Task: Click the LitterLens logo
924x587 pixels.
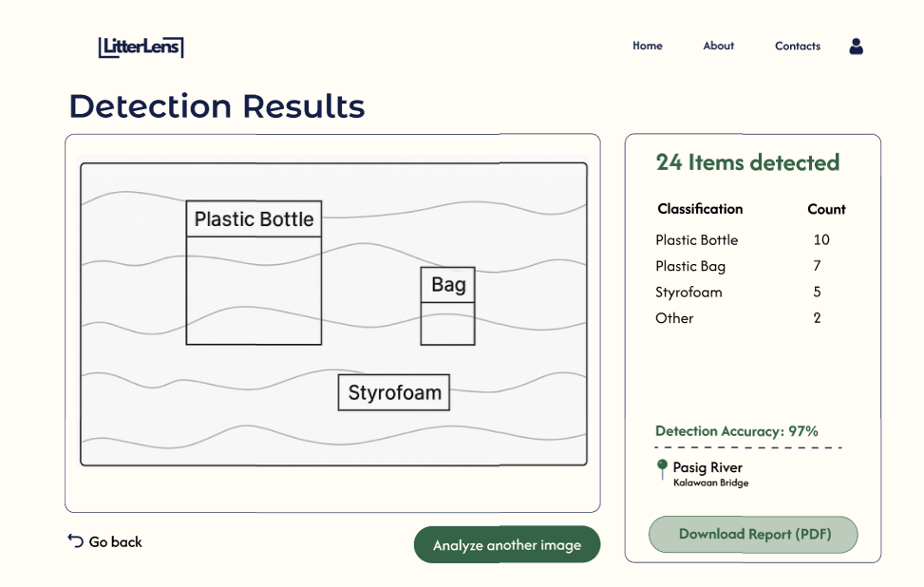Action: [x=141, y=47]
